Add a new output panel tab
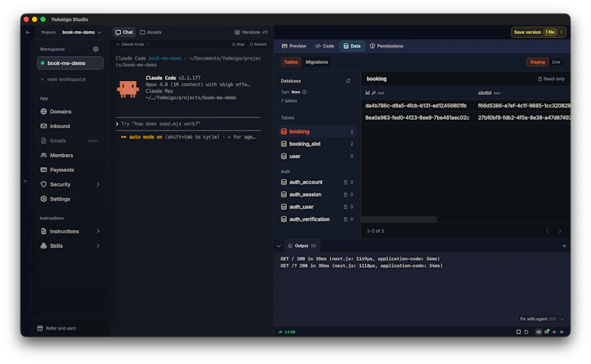 click(564, 246)
